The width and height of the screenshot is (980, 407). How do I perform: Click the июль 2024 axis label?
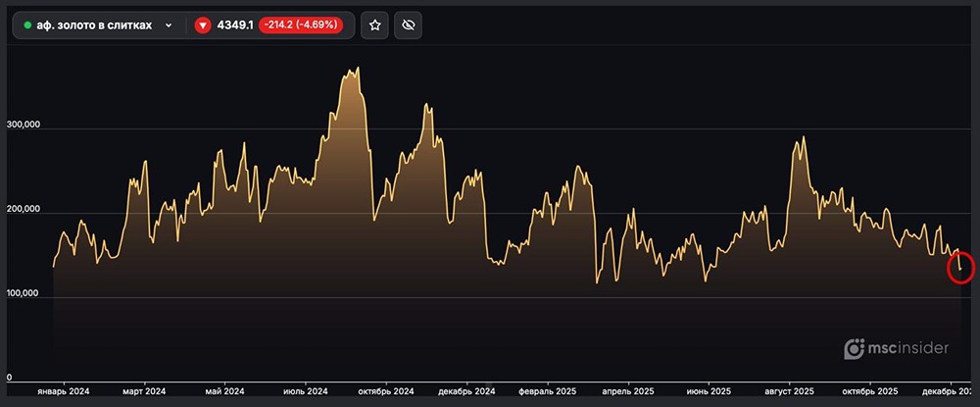(x=306, y=392)
